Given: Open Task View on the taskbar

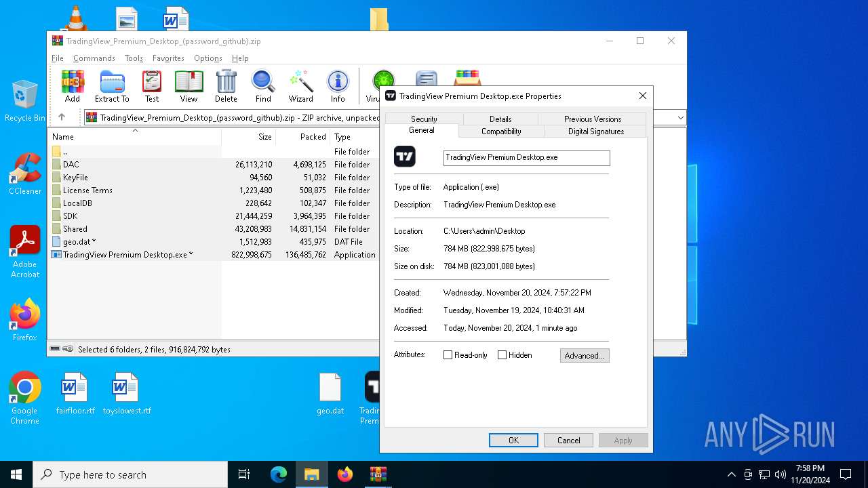Looking at the screenshot, I should pos(244,474).
